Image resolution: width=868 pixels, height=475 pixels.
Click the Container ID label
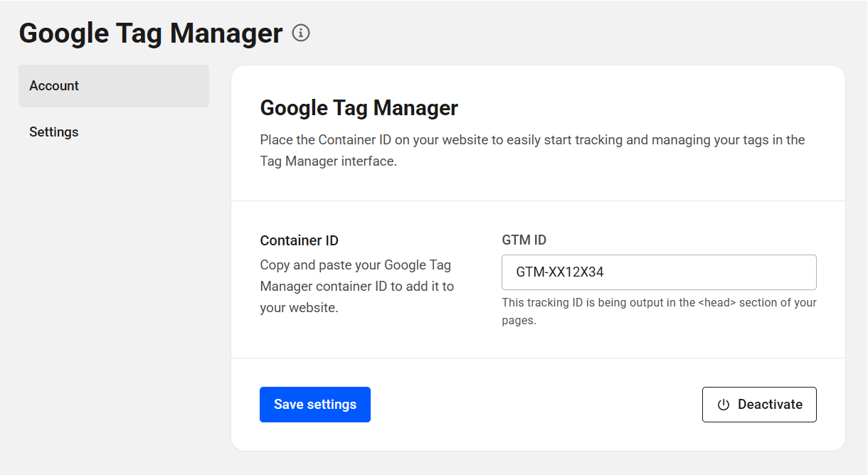coord(299,240)
